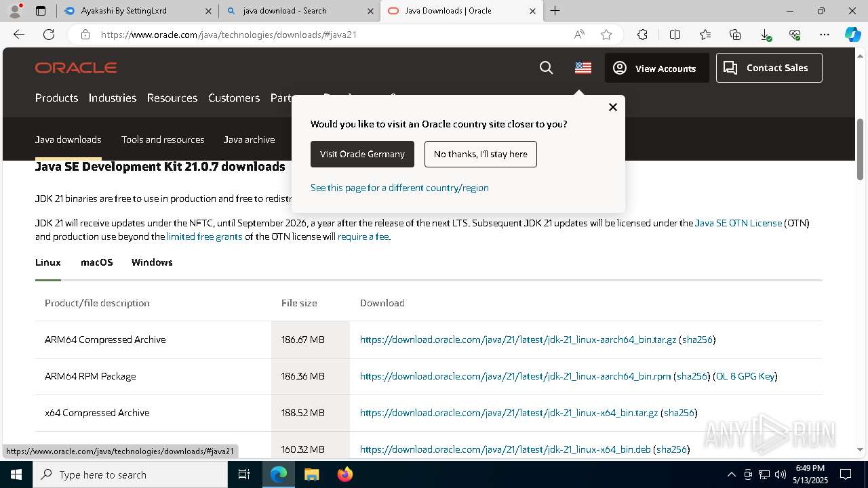This screenshot has height=488, width=868.
Task: Click the page vertical scrollbar thumb
Action: [861, 149]
